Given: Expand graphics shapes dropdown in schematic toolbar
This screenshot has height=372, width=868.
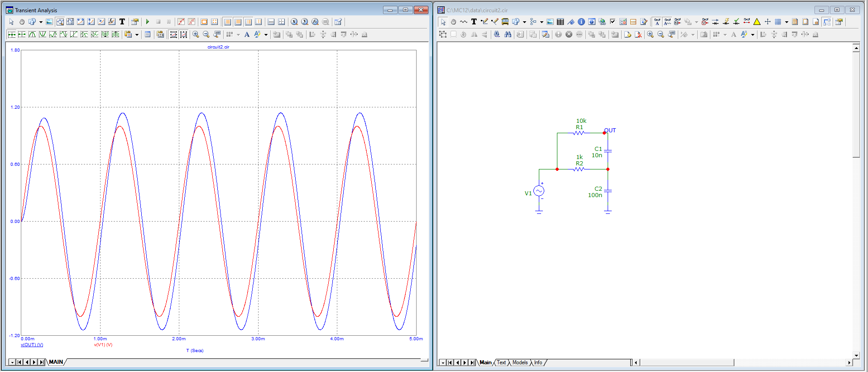Looking at the screenshot, I should 524,22.
